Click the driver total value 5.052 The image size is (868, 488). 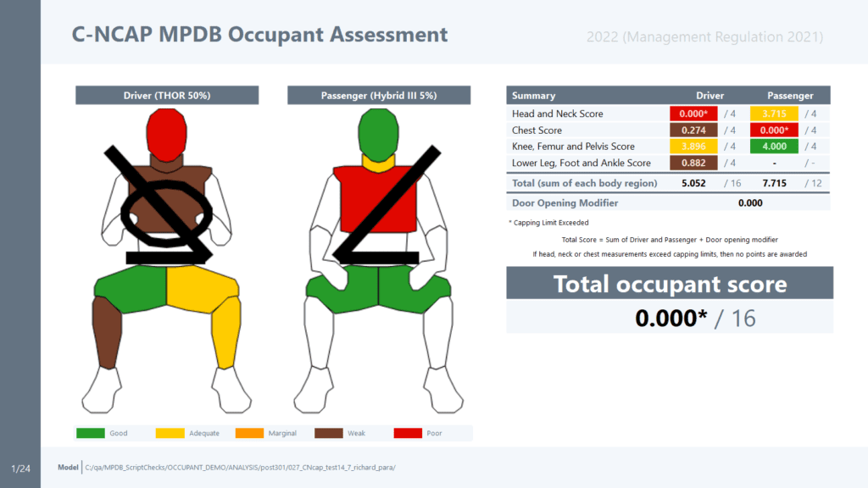[693, 183]
